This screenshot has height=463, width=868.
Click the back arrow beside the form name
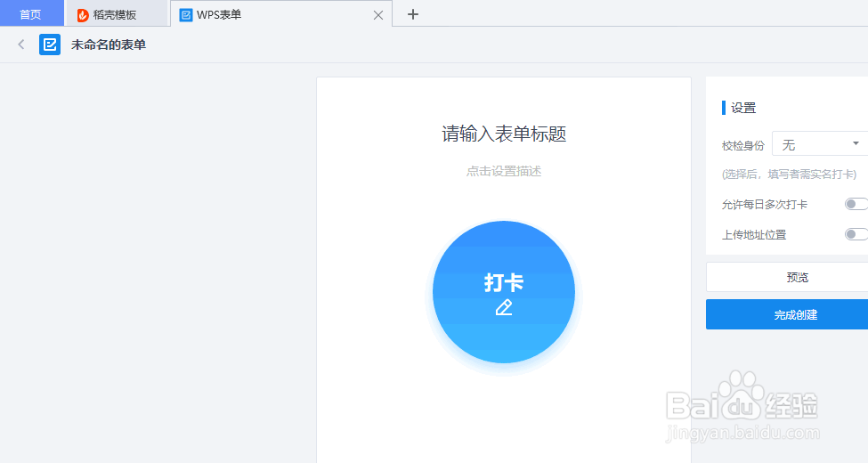click(x=21, y=45)
